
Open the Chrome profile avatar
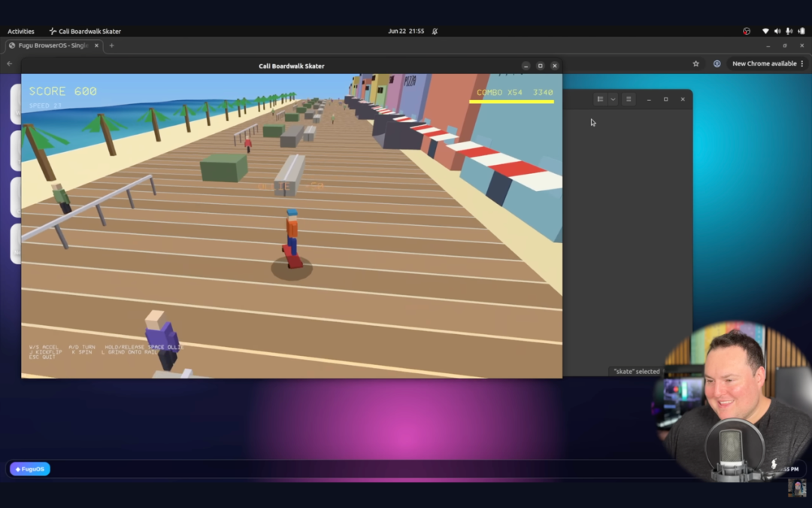pos(717,64)
